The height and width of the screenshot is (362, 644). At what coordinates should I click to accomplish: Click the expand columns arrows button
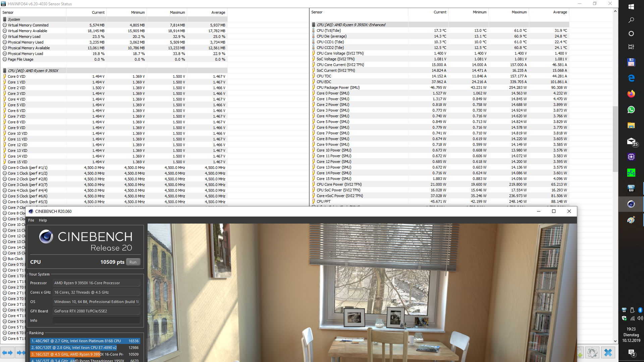coord(7,353)
